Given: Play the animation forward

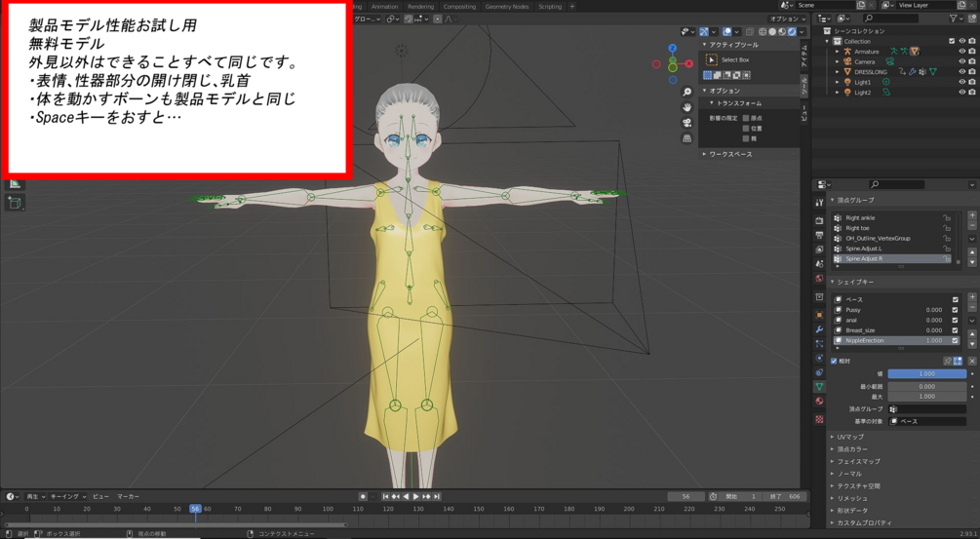Looking at the screenshot, I should click(x=415, y=496).
